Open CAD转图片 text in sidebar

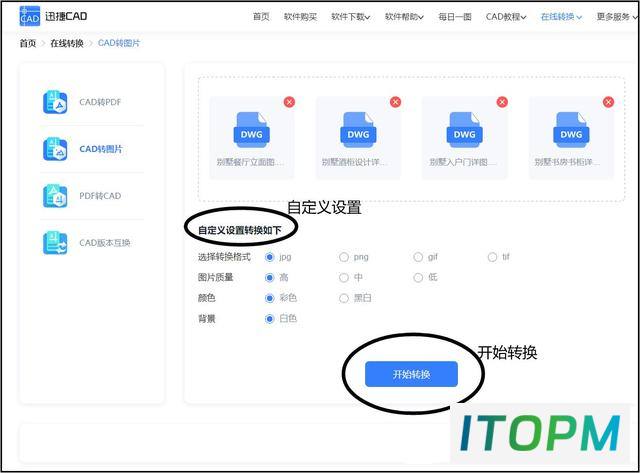(101, 149)
